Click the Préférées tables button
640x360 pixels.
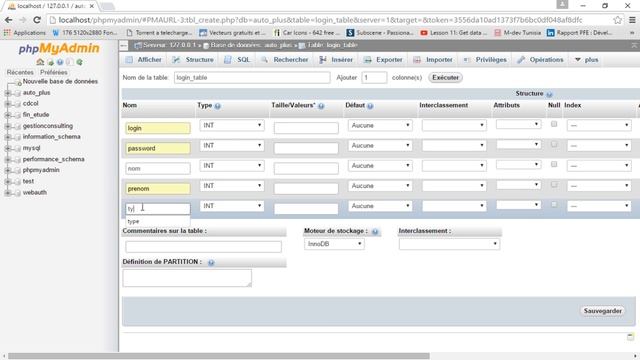point(54,72)
